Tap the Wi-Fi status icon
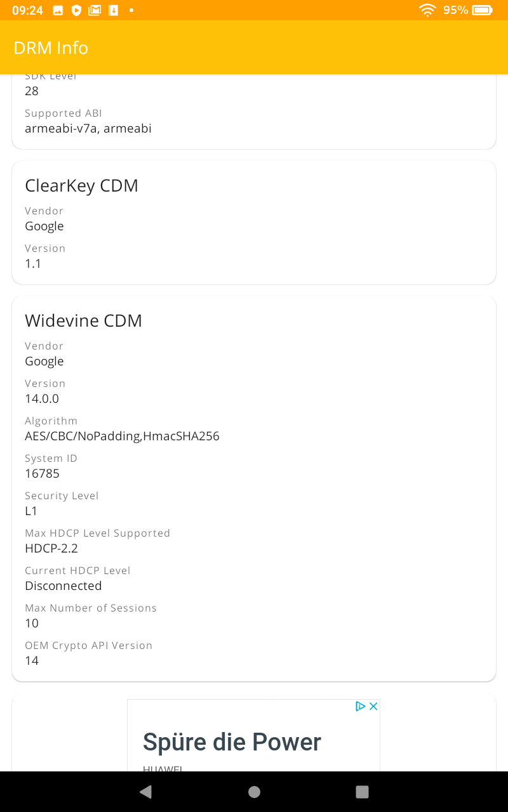The image size is (508, 812). (427, 10)
